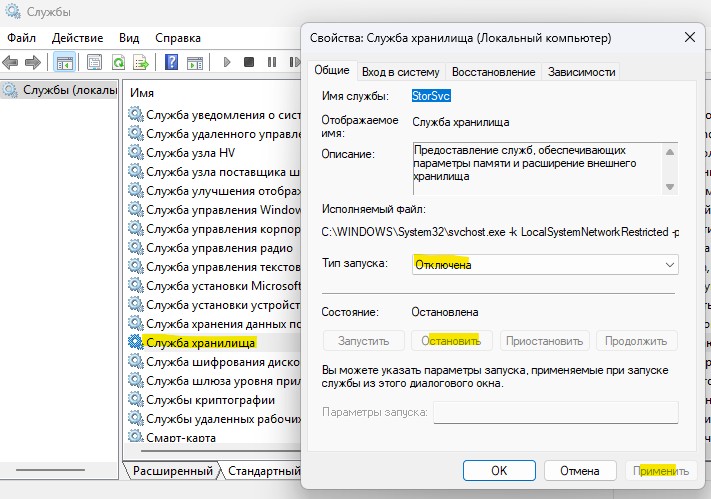The image size is (711, 499).
Task: Click gear icon of Смарт-карта
Action: click(x=136, y=436)
